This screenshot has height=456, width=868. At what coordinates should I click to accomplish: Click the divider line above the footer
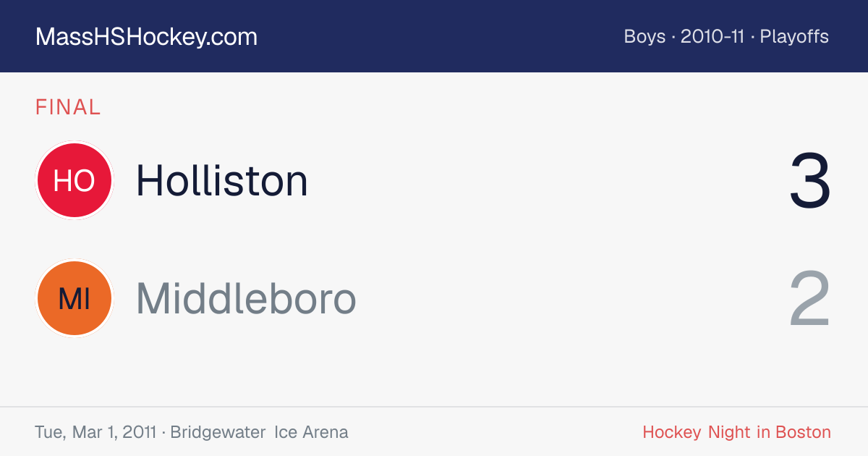coord(434,407)
